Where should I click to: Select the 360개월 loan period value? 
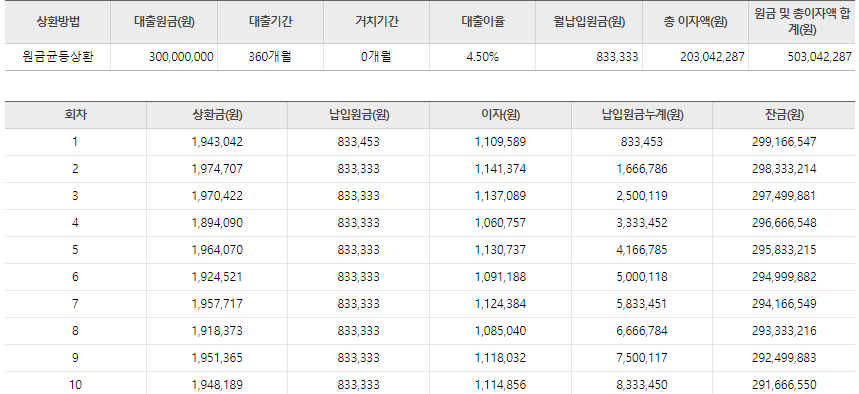(270, 57)
